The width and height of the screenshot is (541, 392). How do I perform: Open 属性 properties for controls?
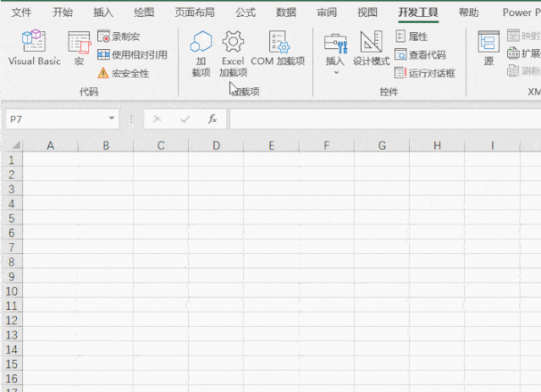pyautogui.click(x=411, y=36)
